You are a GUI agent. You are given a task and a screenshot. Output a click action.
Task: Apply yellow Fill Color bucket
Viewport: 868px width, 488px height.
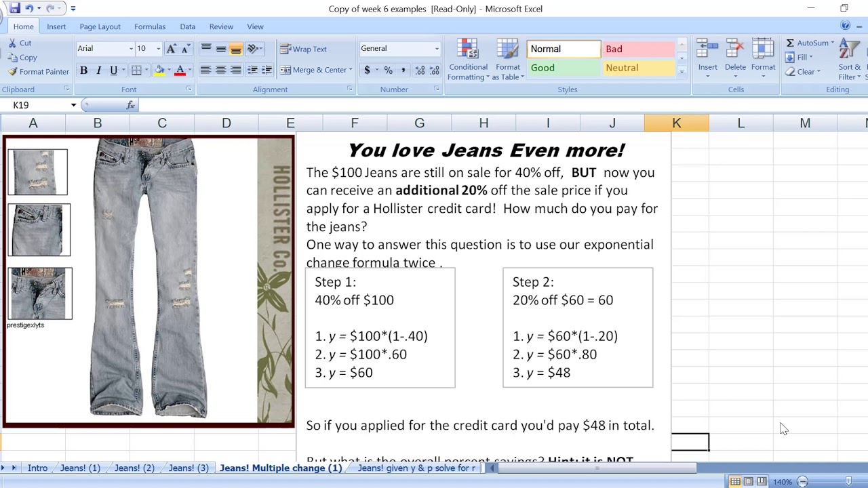pyautogui.click(x=159, y=70)
